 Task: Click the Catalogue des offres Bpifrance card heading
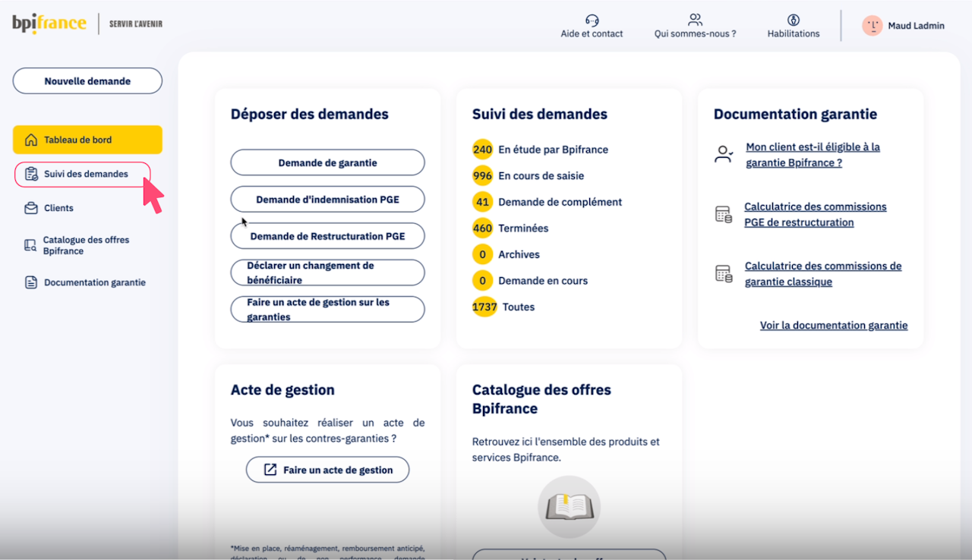click(541, 399)
